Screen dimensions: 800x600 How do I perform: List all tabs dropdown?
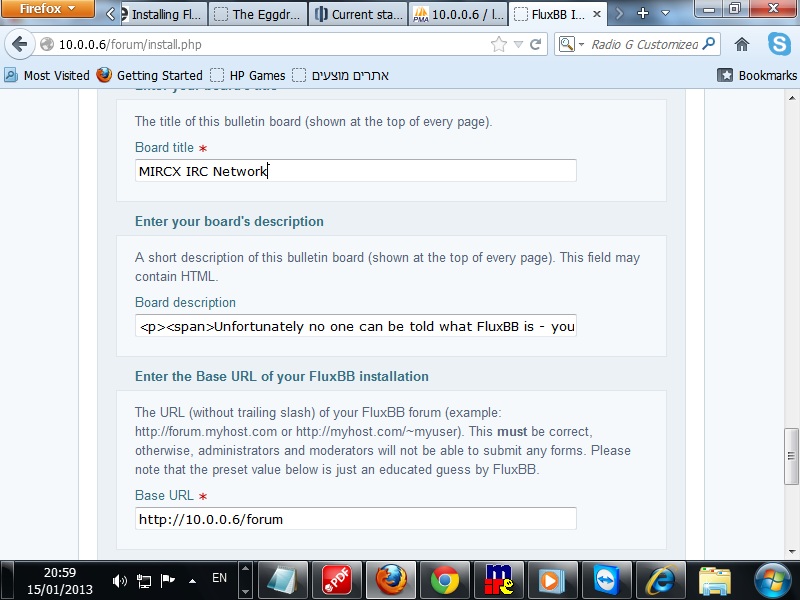[665, 13]
